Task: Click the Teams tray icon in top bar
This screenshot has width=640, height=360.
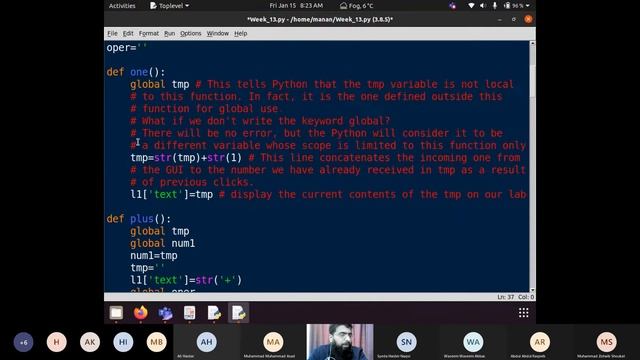Action: click(x=452, y=6)
